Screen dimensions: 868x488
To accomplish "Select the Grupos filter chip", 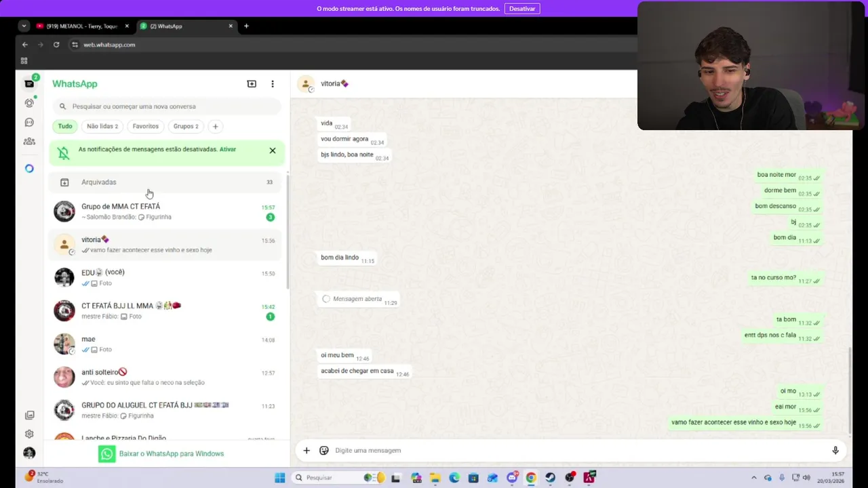I will point(186,126).
